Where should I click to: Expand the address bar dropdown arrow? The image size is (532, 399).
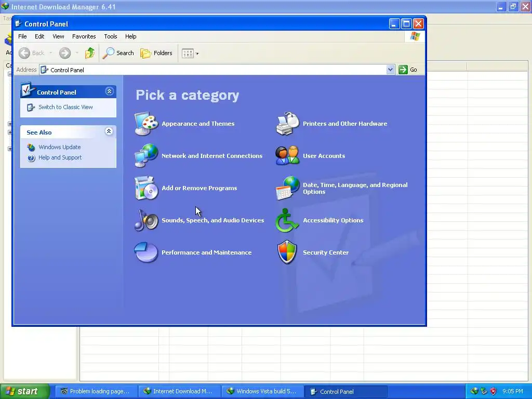(390, 70)
